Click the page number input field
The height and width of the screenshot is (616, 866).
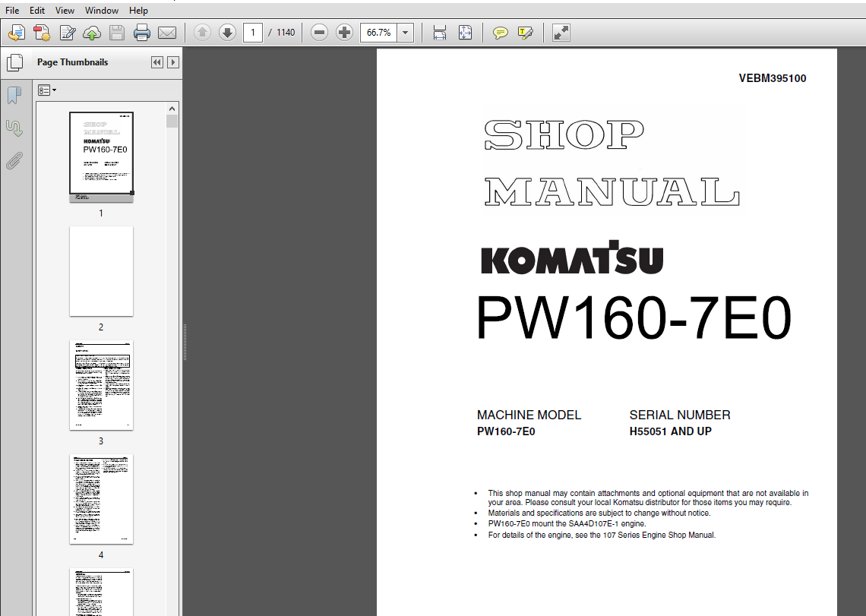252,33
